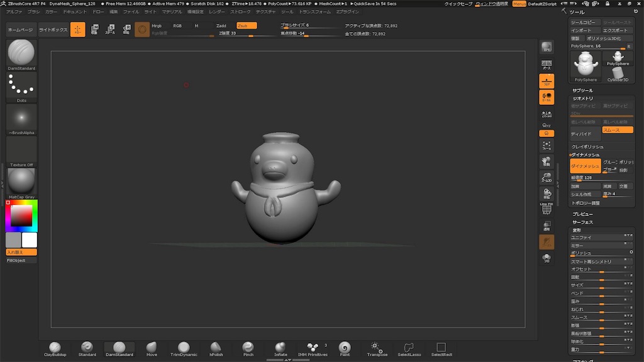Toggle Zsub sculpting mode
644x362 pixels.
tap(247, 25)
